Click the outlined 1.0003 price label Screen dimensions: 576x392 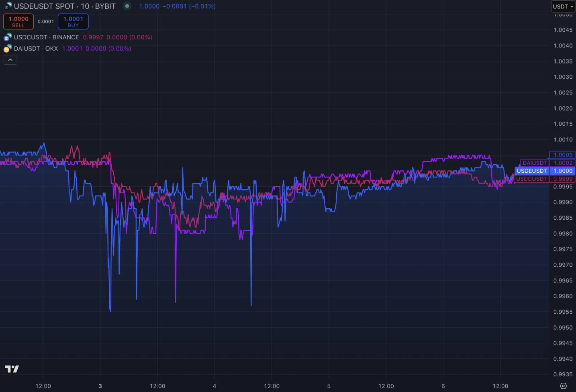pos(562,155)
